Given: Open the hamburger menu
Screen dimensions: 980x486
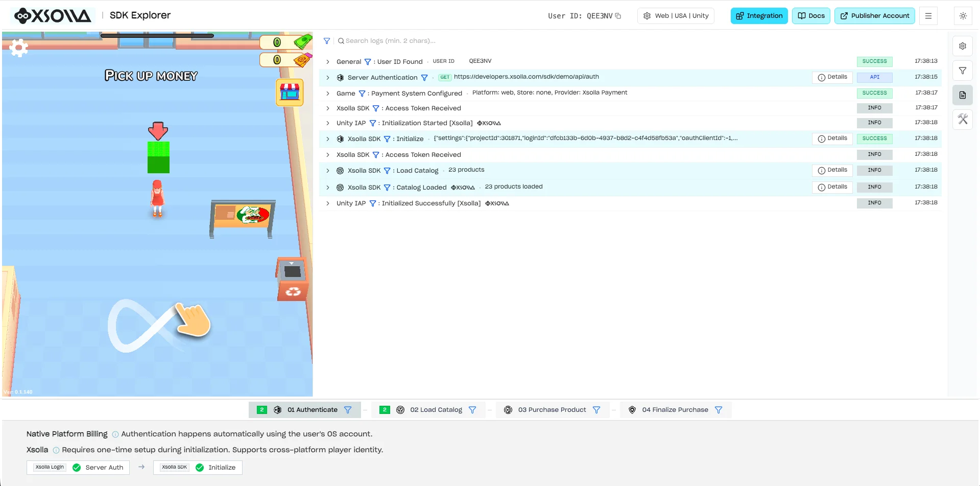Looking at the screenshot, I should click(x=928, y=16).
